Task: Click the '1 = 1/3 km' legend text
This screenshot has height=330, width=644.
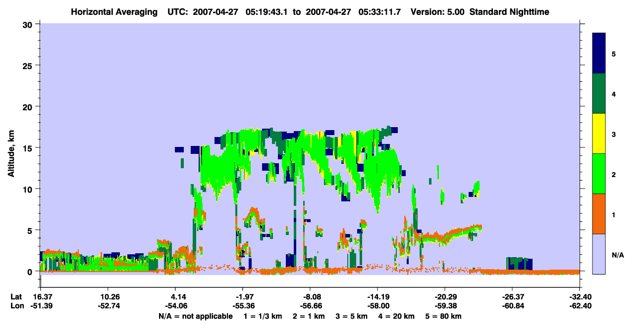Action: (x=263, y=316)
